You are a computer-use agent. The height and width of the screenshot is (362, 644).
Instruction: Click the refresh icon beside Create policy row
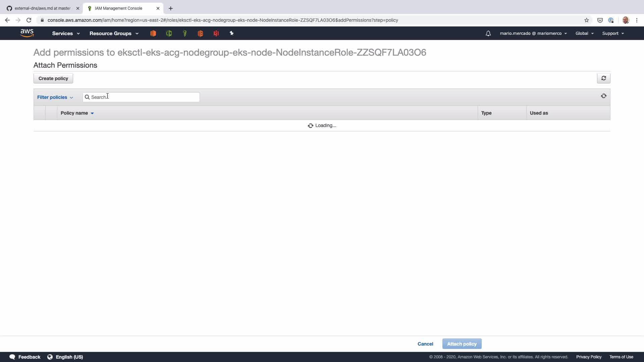coord(603,78)
